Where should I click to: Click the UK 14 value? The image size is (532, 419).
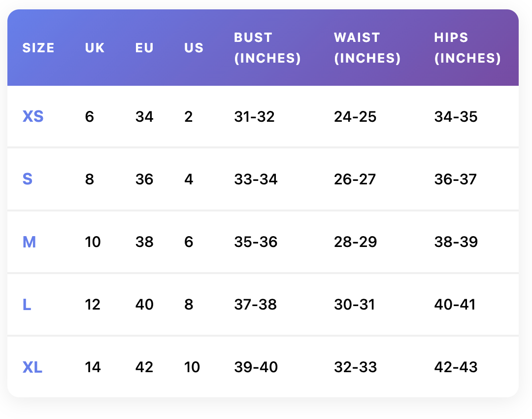pyautogui.click(x=93, y=367)
